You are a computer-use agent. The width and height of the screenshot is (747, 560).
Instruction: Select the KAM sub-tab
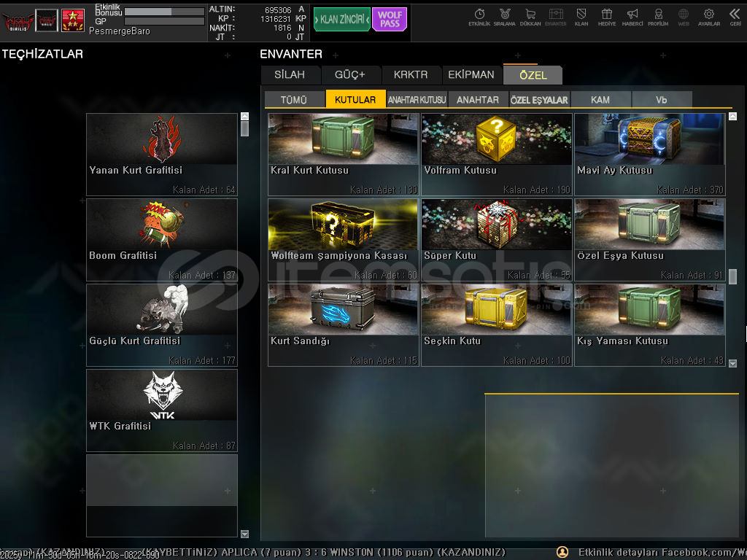pos(600,99)
